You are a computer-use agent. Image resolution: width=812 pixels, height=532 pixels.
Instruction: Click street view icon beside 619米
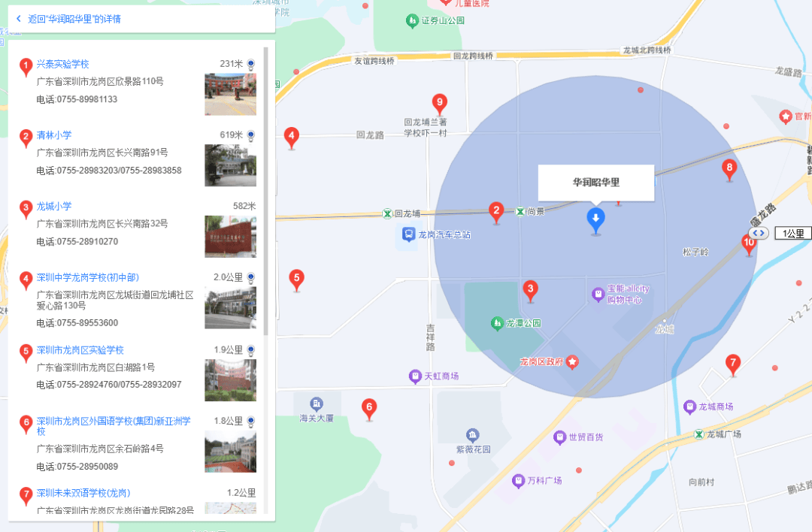[251, 135]
